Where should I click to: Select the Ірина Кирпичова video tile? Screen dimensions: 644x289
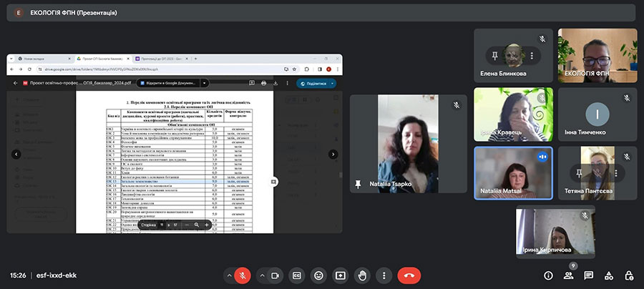(555, 232)
